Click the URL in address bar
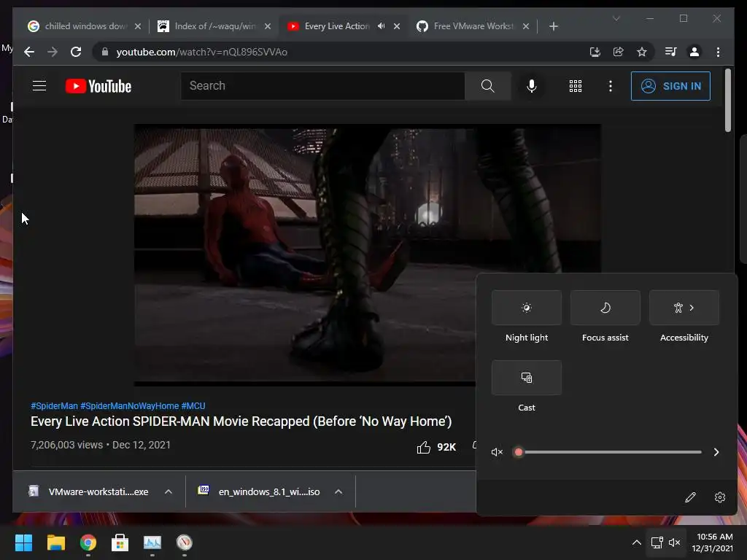 pyautogui.click(x=201, y=52)
